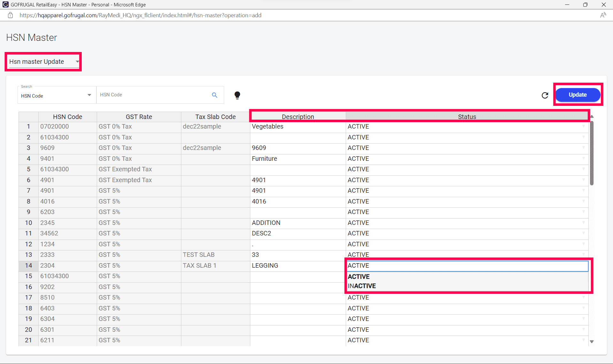Click the lightbulb tips icon

coord(237,95)
